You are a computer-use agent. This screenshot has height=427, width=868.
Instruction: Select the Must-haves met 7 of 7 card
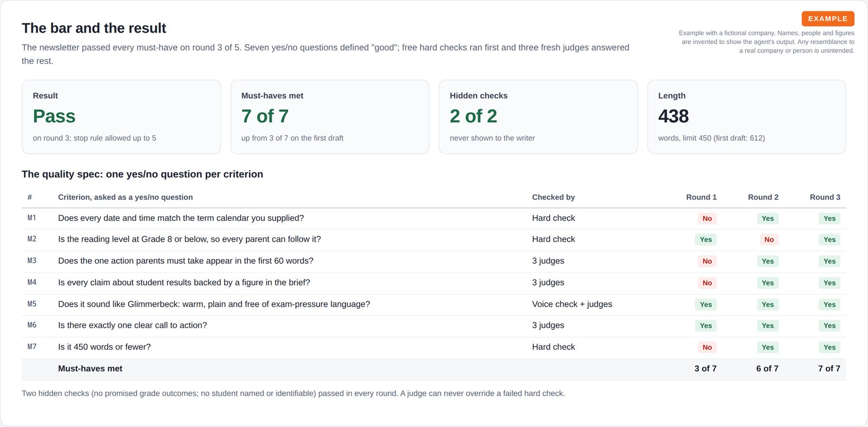[330, 117]
